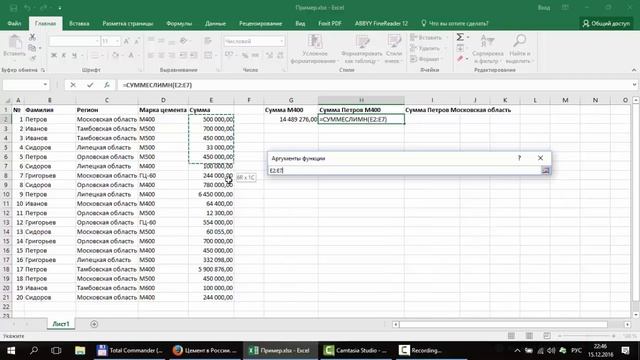
Task: Open the AutoSum dropdown arrow
Action: pos(468,37)
